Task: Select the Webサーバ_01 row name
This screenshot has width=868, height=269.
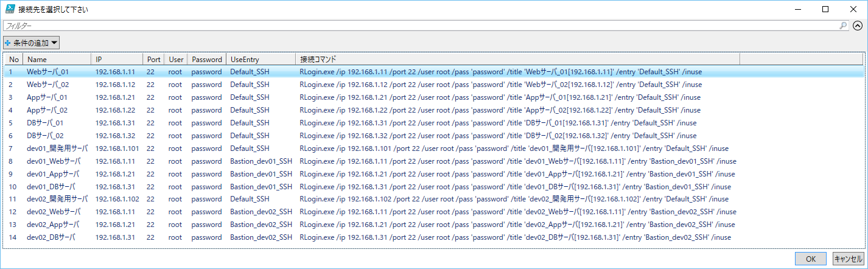Action: tap(47, 72)
